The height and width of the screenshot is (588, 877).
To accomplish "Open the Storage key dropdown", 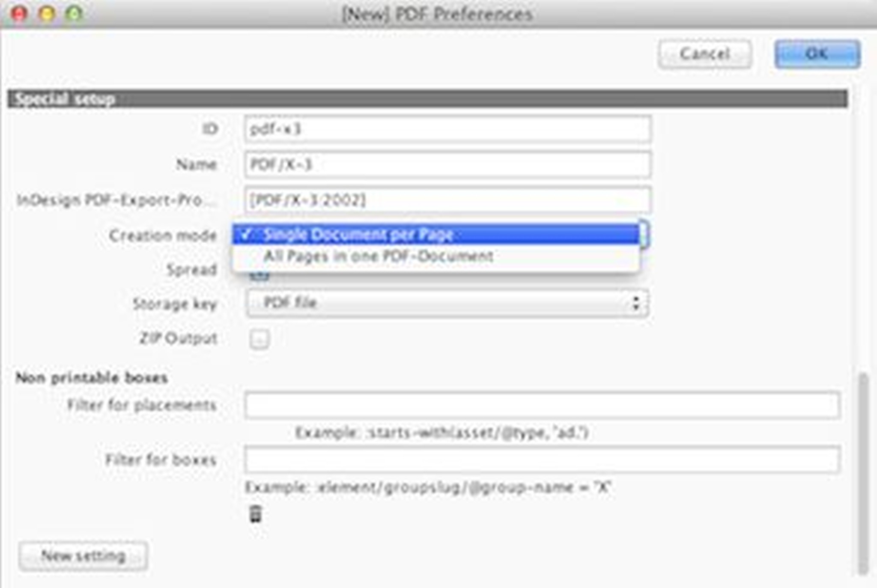I will [x=447, y=303].
